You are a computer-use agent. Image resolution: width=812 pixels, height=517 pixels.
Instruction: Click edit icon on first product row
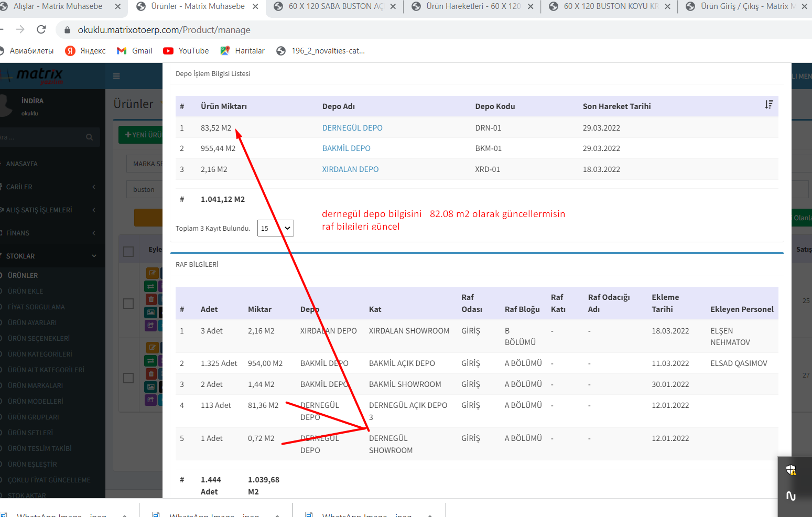click(x=151, y=273)
